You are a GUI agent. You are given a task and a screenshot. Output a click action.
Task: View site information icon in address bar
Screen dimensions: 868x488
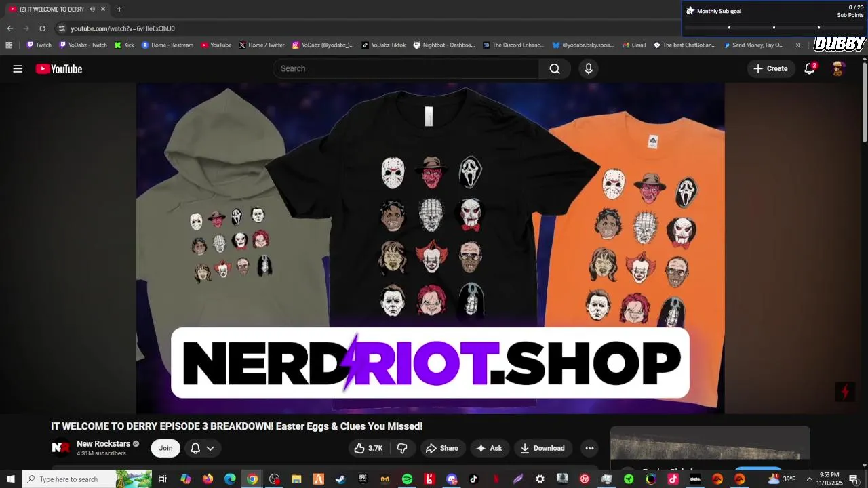pos(62,28)
